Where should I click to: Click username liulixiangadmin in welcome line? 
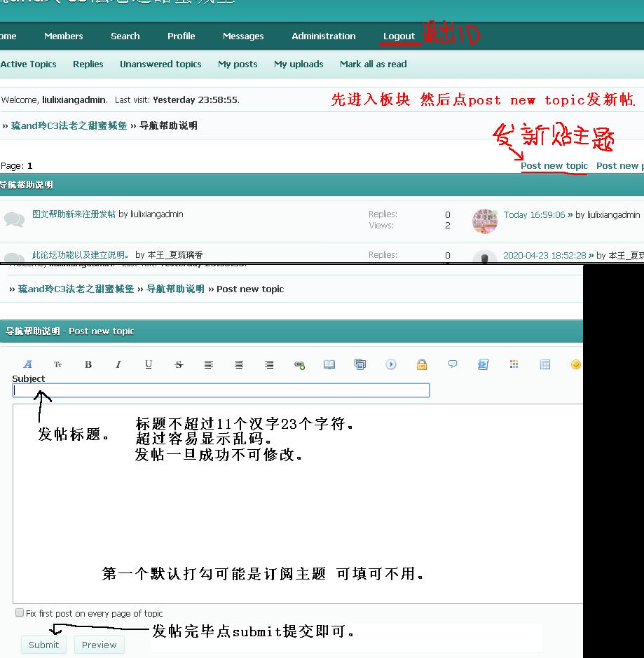click(74, 100)
